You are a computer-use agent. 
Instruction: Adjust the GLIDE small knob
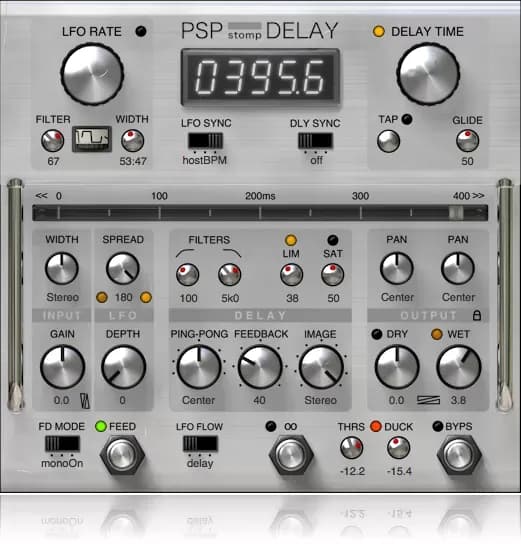click(x=467, y=141)
